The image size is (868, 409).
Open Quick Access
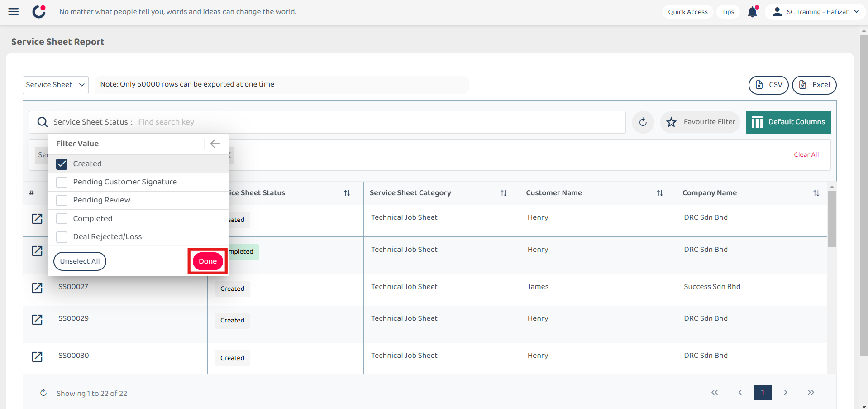(x=688, y=12)
